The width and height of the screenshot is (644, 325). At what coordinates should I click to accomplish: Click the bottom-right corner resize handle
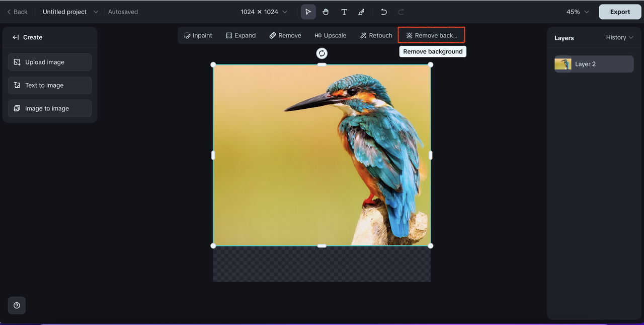[430, 246]
